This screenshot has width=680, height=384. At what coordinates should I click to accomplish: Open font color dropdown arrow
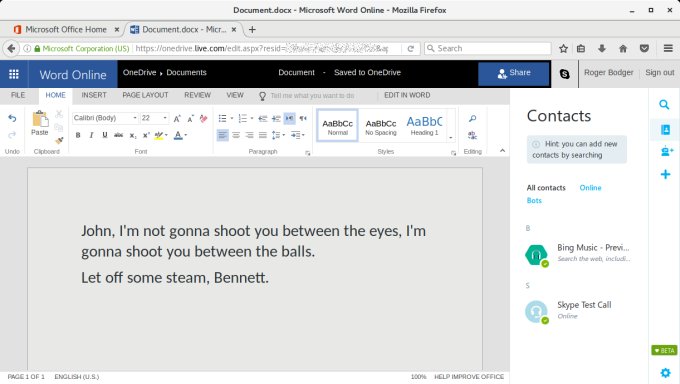pos(186,135)
